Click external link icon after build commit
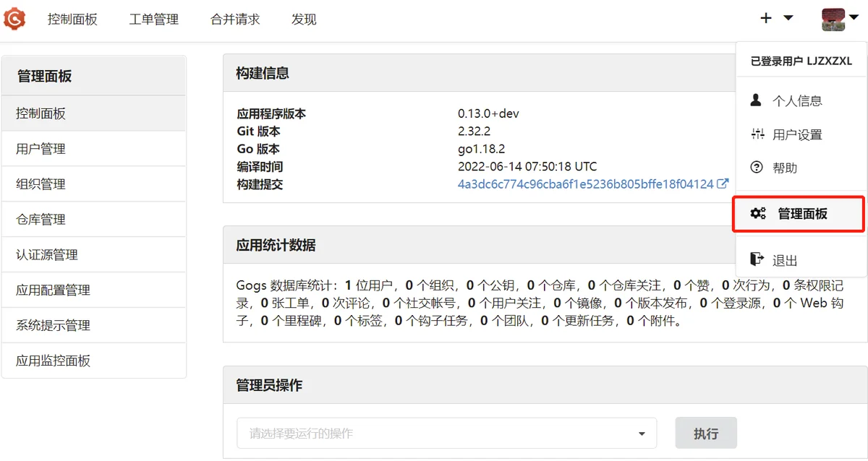This screenshot has height=461, width=868. pyautogui.click(x=723, y=184)
